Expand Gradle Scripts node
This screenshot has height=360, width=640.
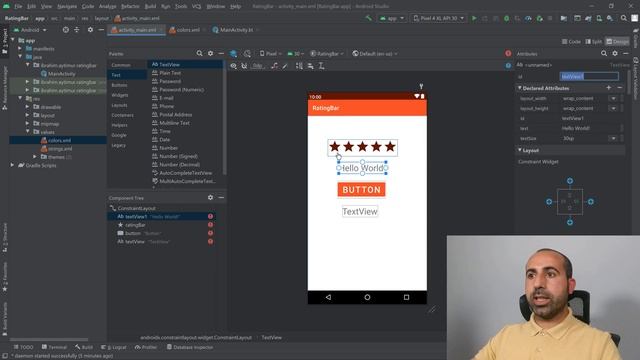click(12, 165)
